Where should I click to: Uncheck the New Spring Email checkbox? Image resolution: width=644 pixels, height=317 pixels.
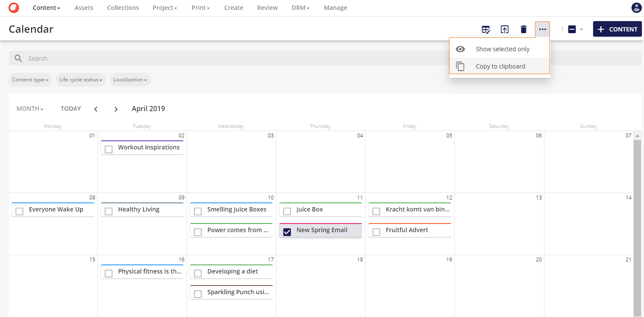coord(287,231)
